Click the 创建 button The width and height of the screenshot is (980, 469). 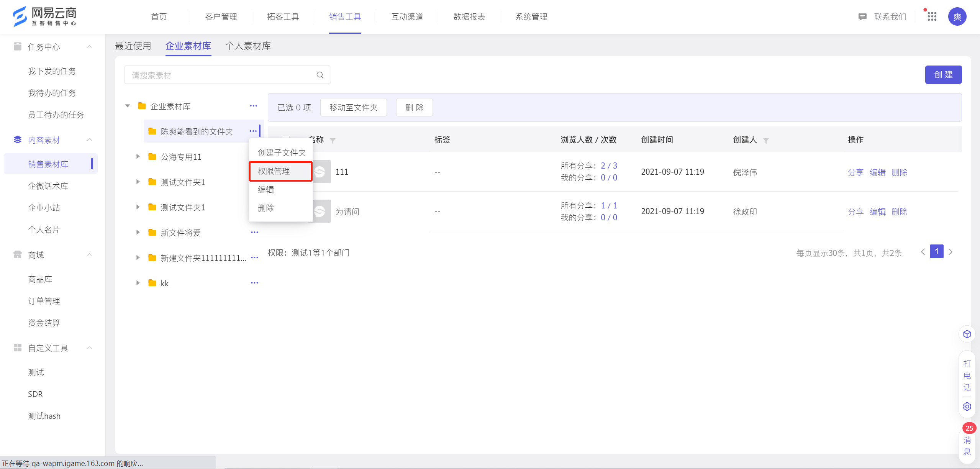[943, 75]
